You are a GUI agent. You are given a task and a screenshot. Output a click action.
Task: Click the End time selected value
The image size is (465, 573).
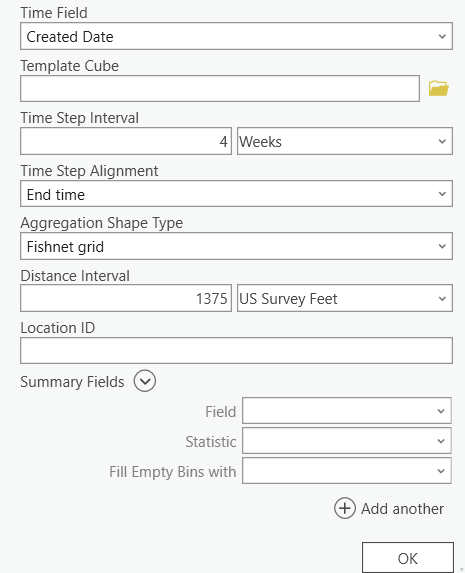tap(56, 194)
